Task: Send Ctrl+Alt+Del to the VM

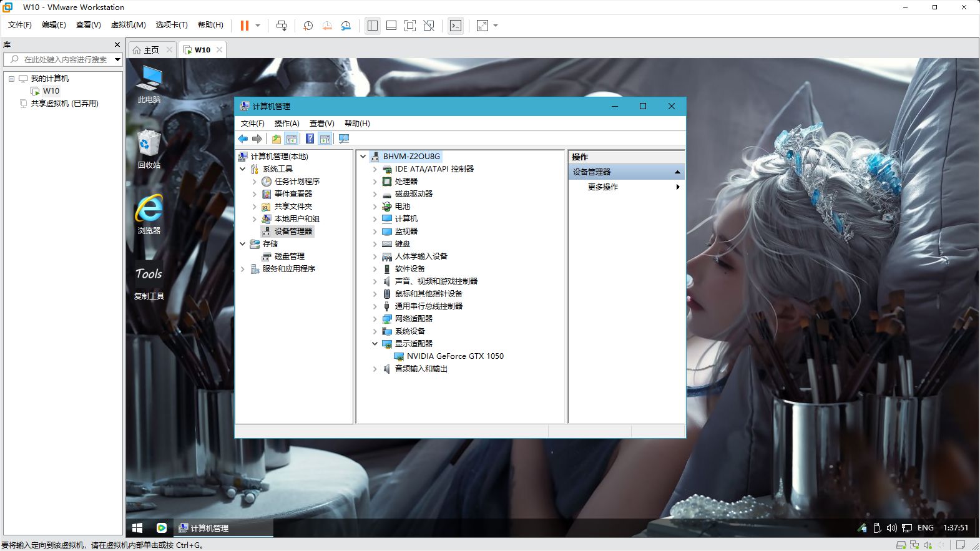Action: 282,26
